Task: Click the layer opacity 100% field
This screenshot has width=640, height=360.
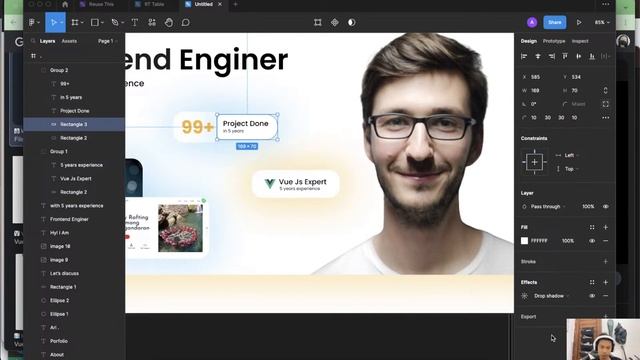Action: click(x=588, y=207)
